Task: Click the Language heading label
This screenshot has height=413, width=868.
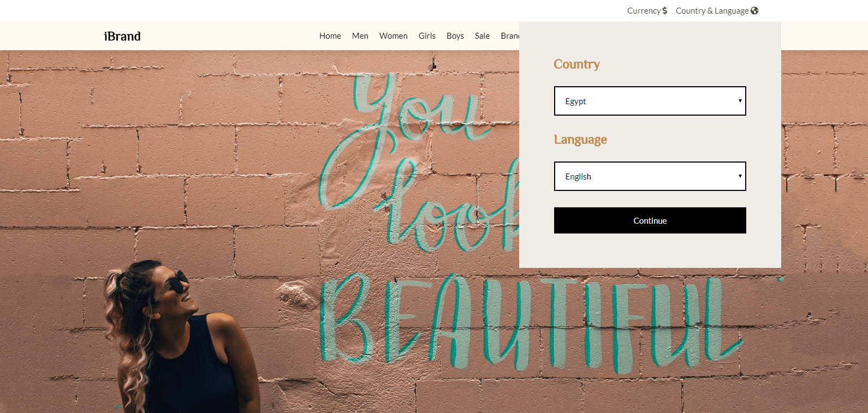Action: click(x=580, y=140)
